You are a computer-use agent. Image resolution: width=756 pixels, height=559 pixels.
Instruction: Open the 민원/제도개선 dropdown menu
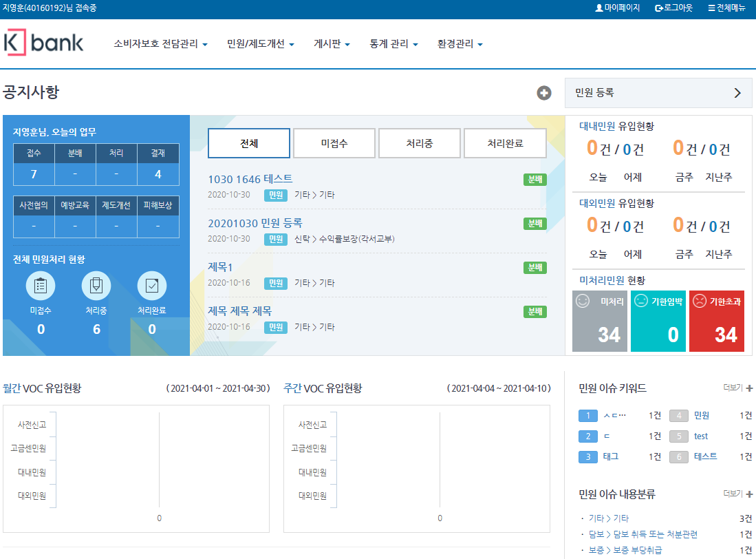point(260,44)
